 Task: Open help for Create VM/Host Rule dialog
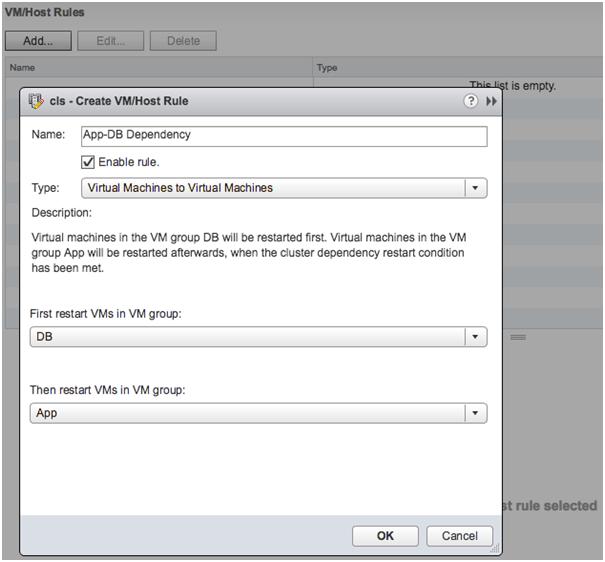(x=470, y=101)
